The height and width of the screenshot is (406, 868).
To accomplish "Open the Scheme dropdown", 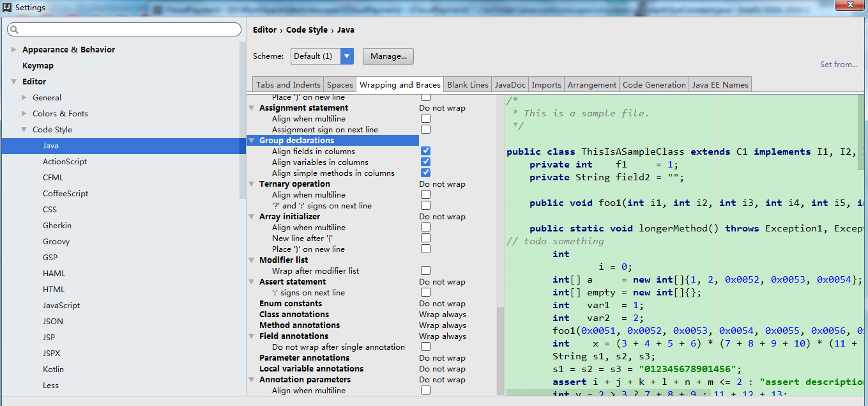I will pos(347,56).
